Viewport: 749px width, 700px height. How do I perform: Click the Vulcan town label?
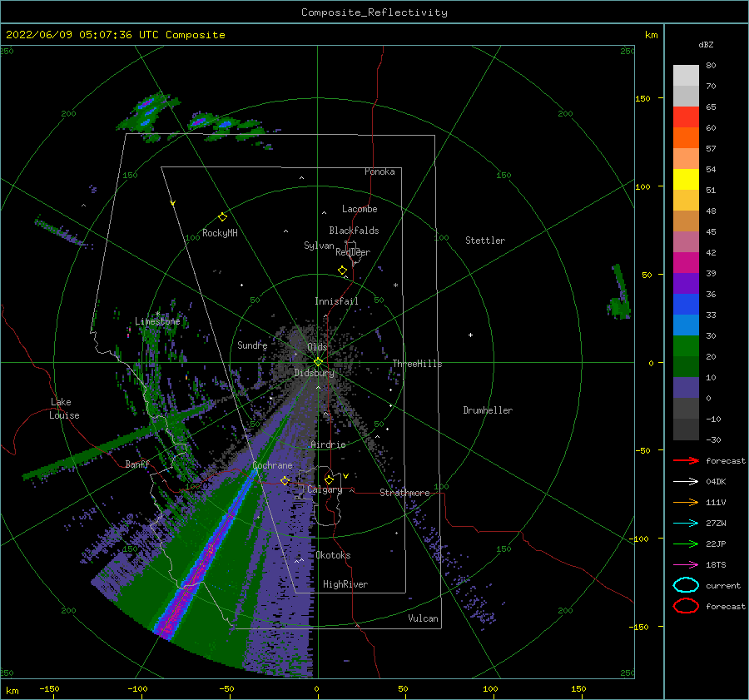pos(423,618)
